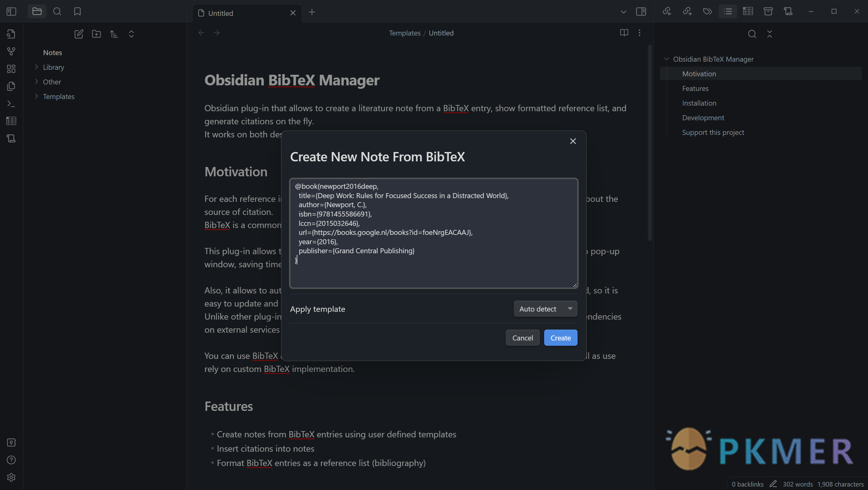
Task: Click the Notes vault title
Action: (53, 53)
